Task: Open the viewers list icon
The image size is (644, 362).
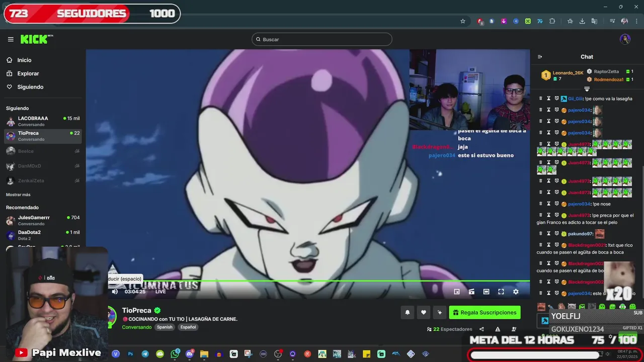Action: [x=514, y=329]
